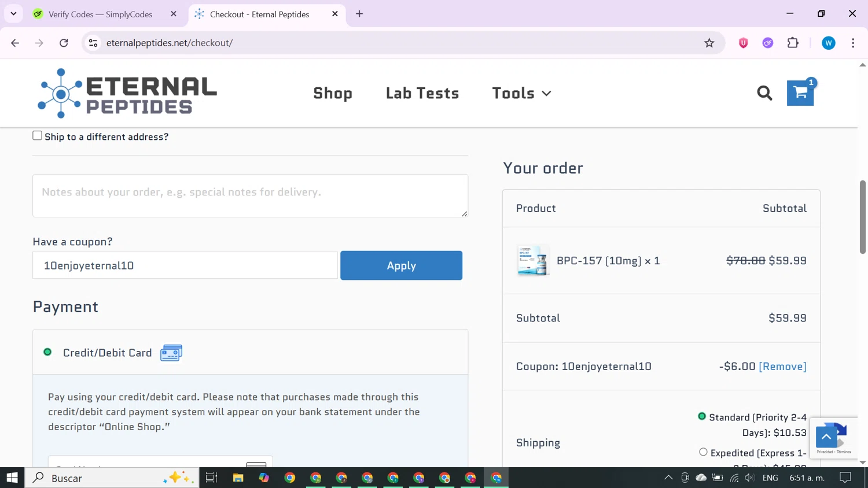The image size is (868, 488).
Task: Click the address bar URL
Action: 170,43
